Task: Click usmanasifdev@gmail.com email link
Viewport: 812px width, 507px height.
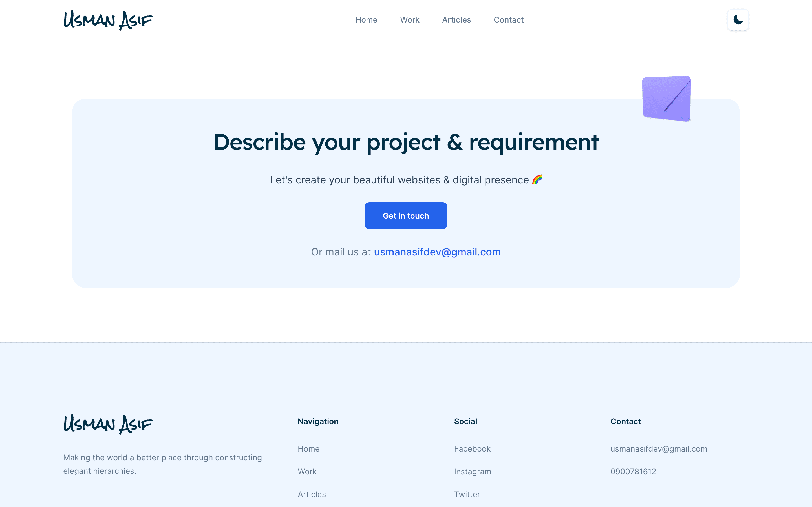Action: 437,251
